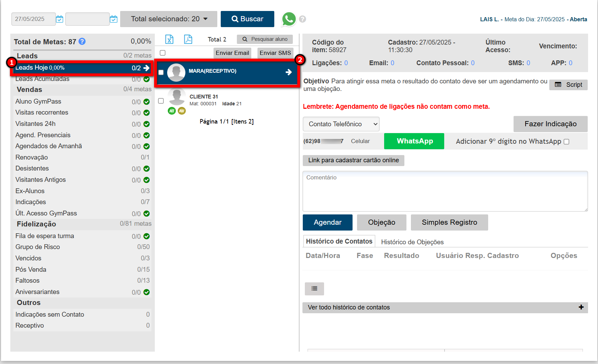Enable Adicionar 9º dígito no WhatsApp checkbox
Viewport: 598px width, 364px height.
[566, 142]
